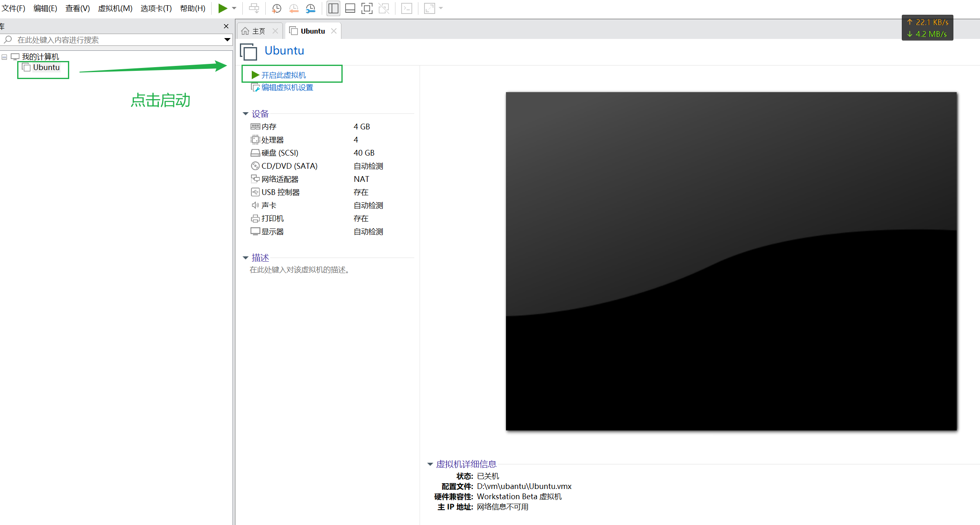Open snapshot manager toolbar icon
The height and width of the screenshot is (525, 980).
tap(311, 8)
